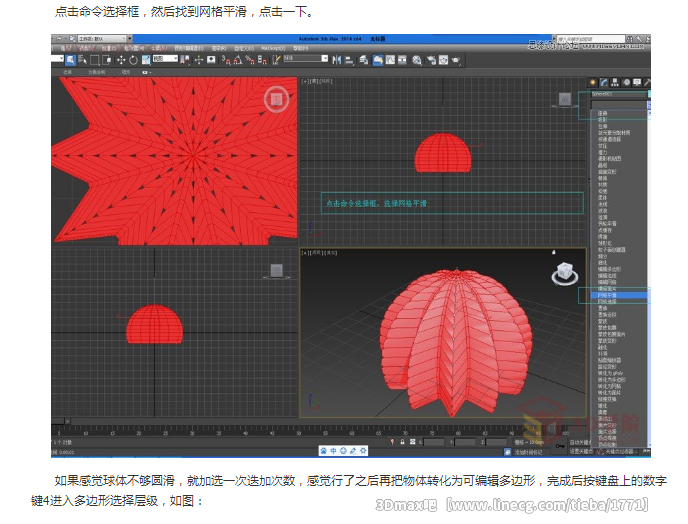Click 添加时间标记 add time tag
Viewport: 688px width, 524px height.
tap(528, 452)
